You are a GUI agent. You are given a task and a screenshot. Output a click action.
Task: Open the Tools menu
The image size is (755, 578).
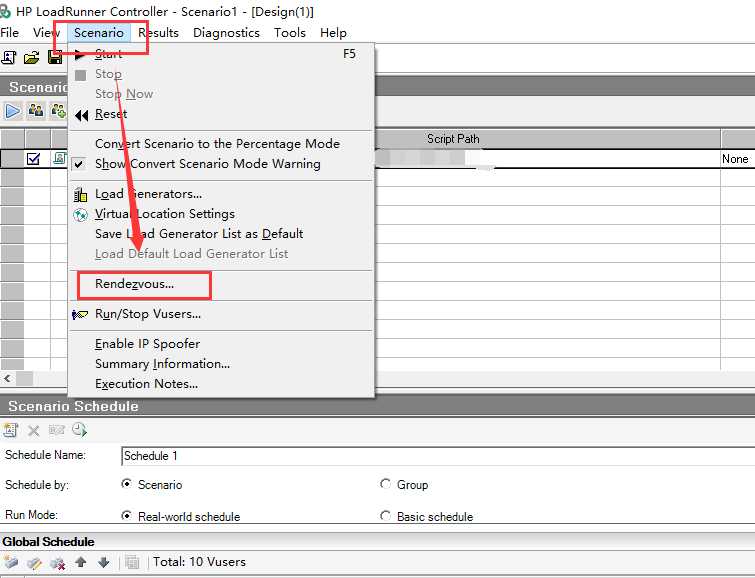[290, 33]
